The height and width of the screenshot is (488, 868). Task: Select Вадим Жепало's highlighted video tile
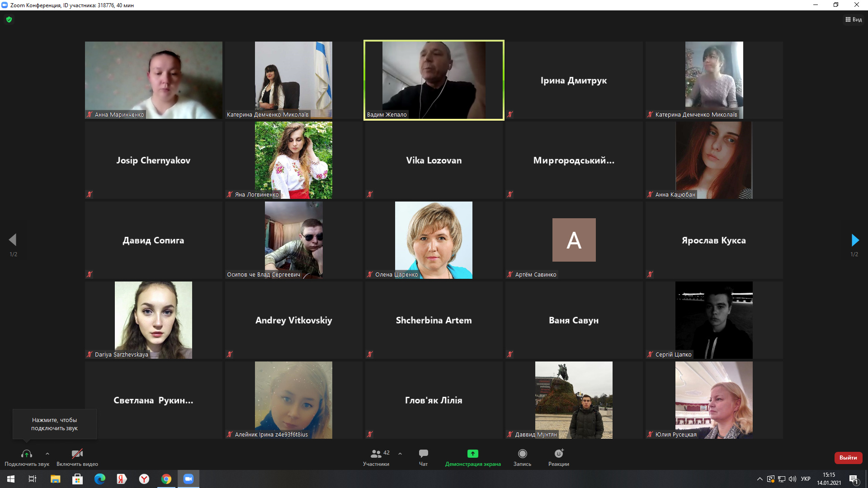[434, 80]
